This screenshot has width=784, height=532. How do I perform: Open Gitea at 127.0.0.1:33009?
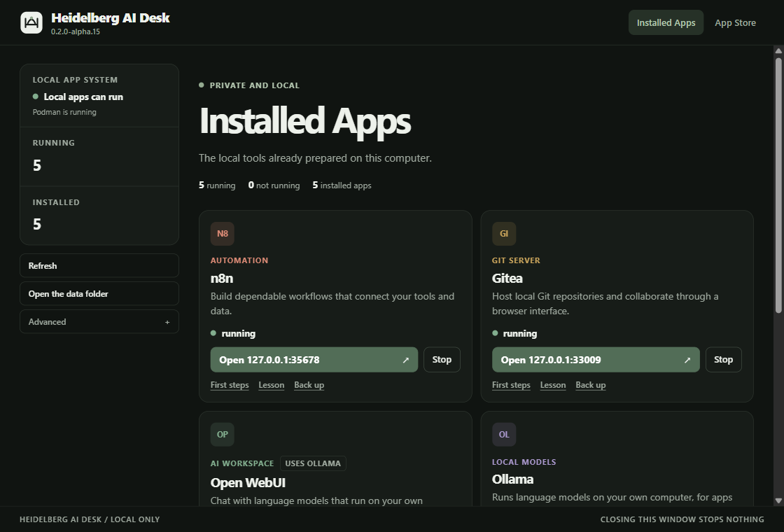pos(596,360)
